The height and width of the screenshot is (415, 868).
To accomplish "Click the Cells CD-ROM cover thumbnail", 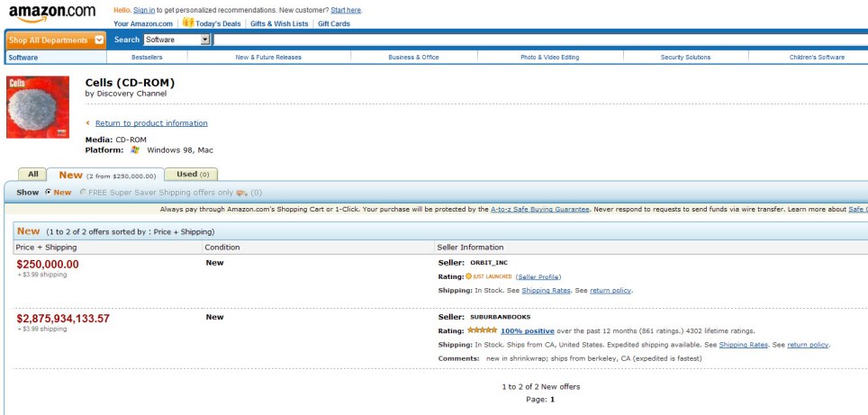I will coord(38,107).
